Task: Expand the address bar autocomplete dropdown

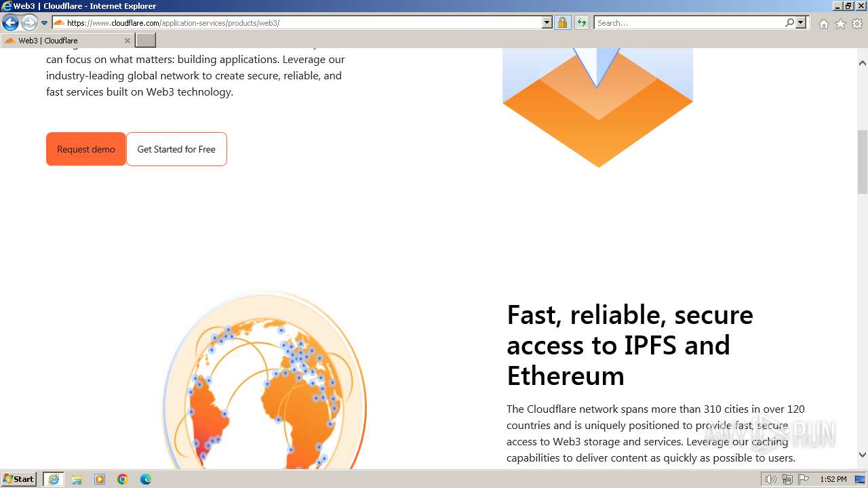Action: pyautogui.click(x=547, y=23)
